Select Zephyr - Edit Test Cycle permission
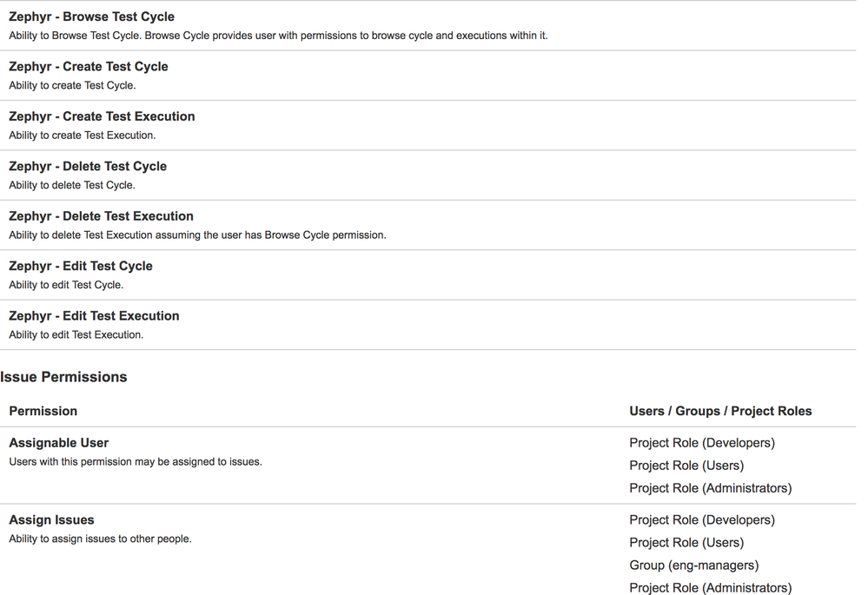Screen dimensions: 868x595 81,266
